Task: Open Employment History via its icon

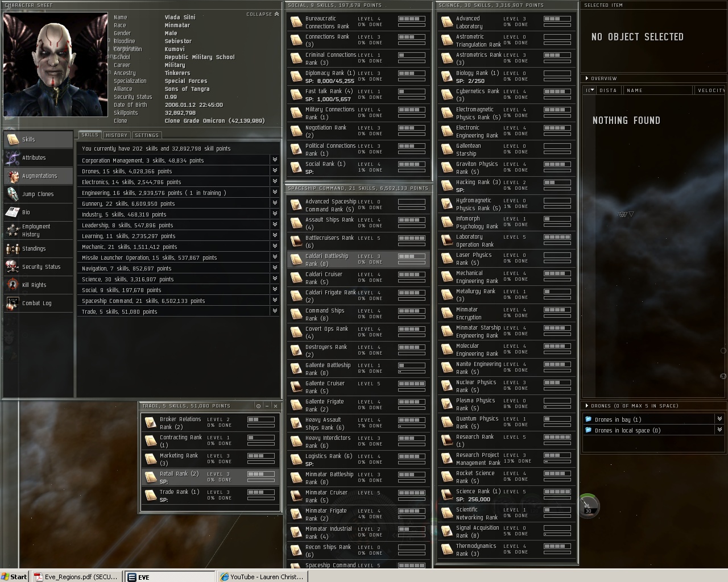Action: (13, 231)
